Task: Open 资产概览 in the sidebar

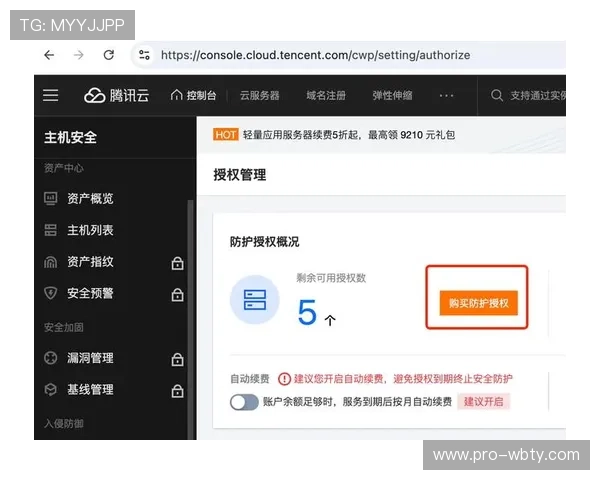Action: click(x=90, y=198)
